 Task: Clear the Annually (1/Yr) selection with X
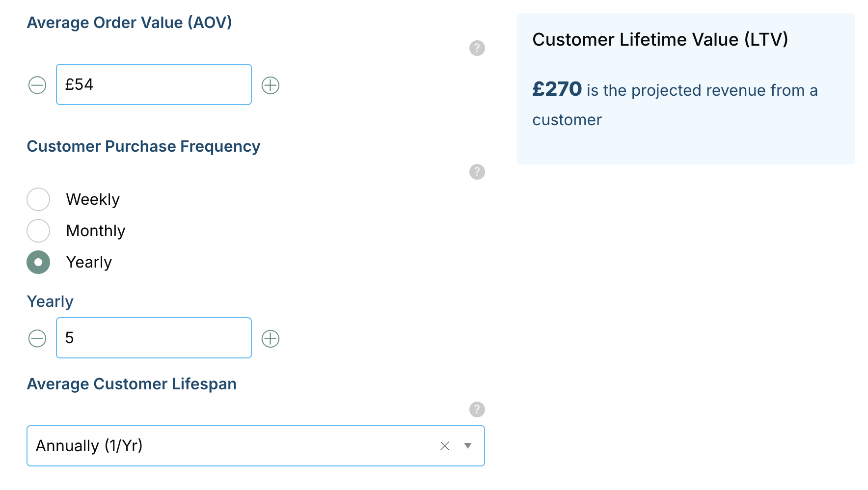(x=445, y=446)
